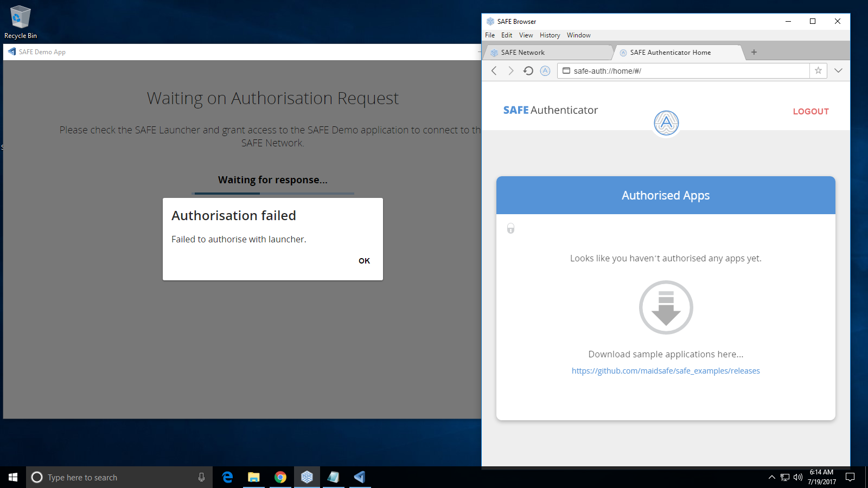Screen dimensions: 868x488
Task: Click the SAFE Demo App taskbar icon
Action: (360, 477)
